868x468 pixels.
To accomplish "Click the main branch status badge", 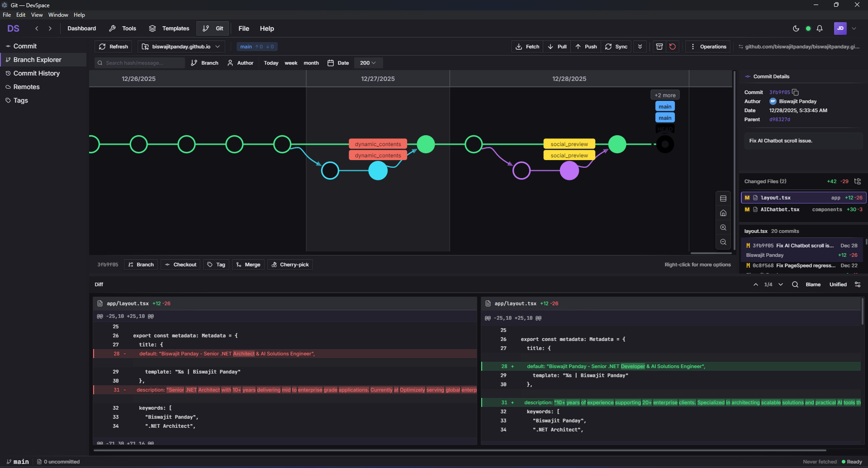I will [x=257, y=47].
